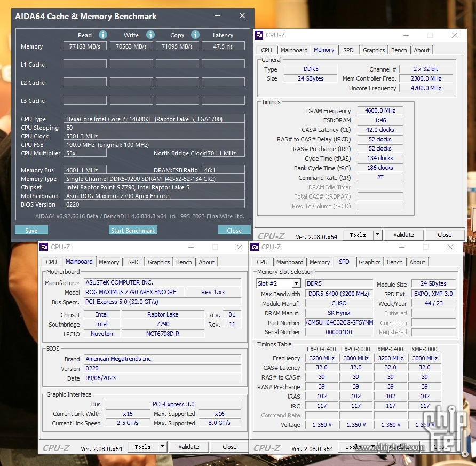Viewport: 476px width, 466px height.
Task: Click the CPU-Z title bar icon in Mainboard window
Action: pos(44,247)
